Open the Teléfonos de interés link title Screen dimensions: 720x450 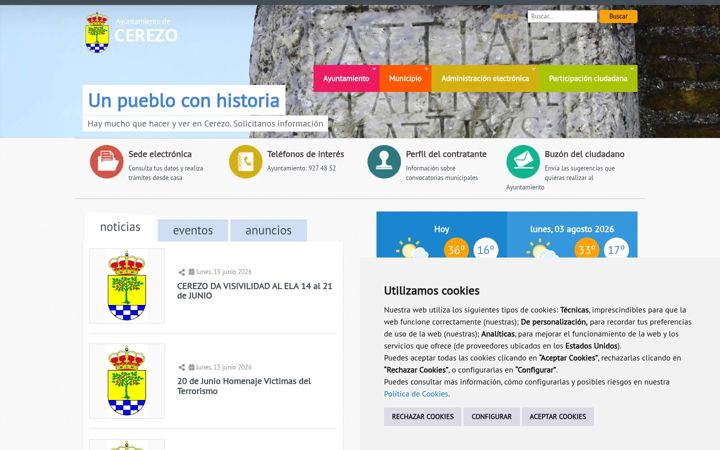click(305, 154)
